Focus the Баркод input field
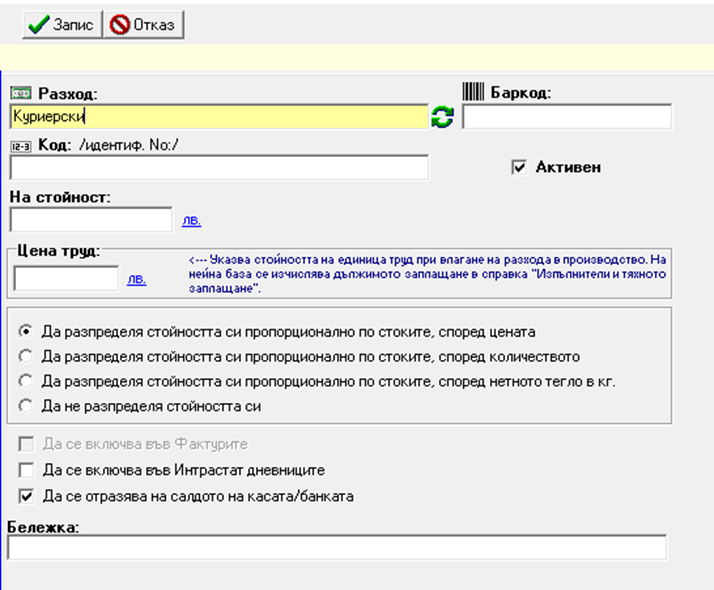 (567, 117)
